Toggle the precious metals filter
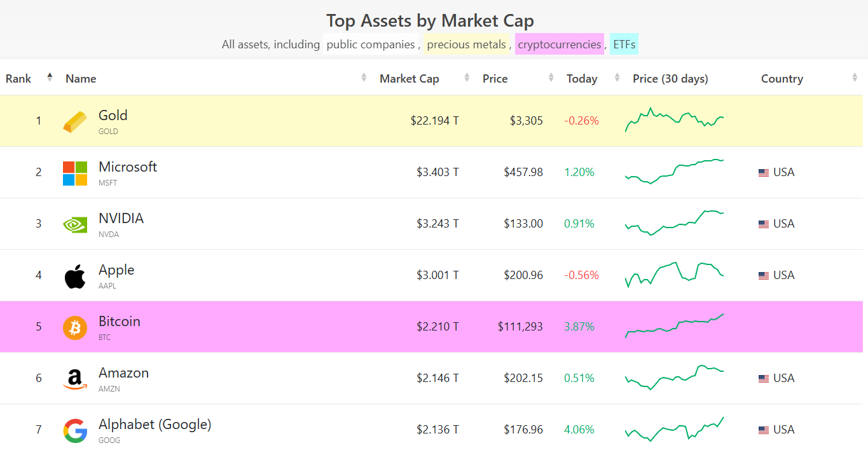 coord(466,44)
